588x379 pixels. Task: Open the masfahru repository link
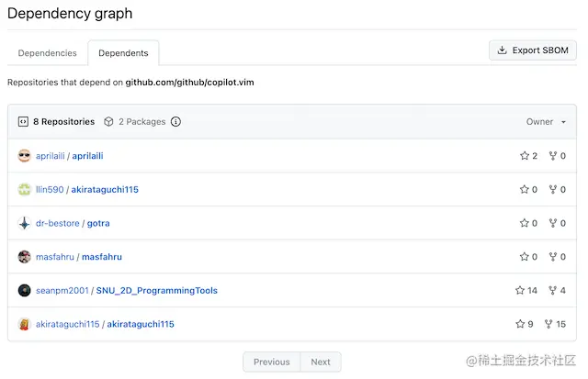pos(102,257)
